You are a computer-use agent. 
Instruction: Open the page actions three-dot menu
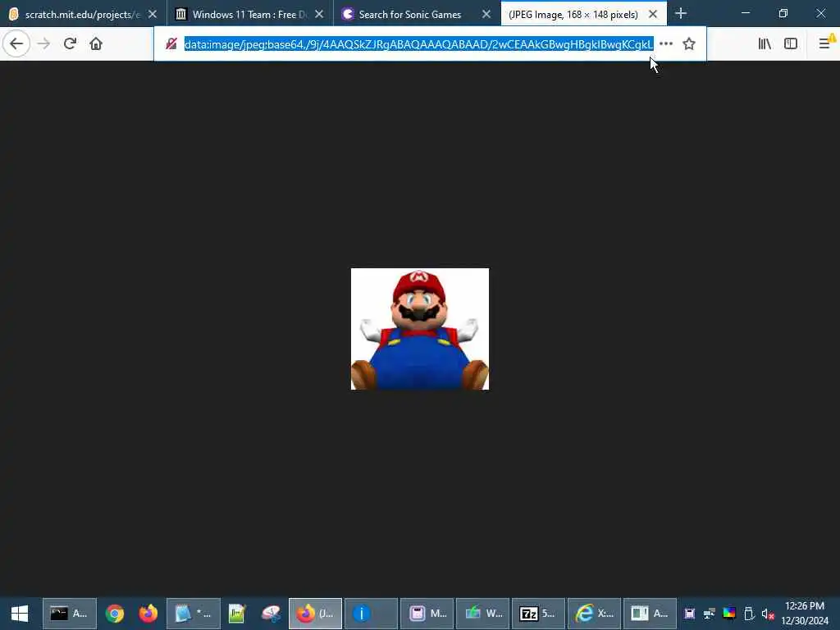point(666,44)
